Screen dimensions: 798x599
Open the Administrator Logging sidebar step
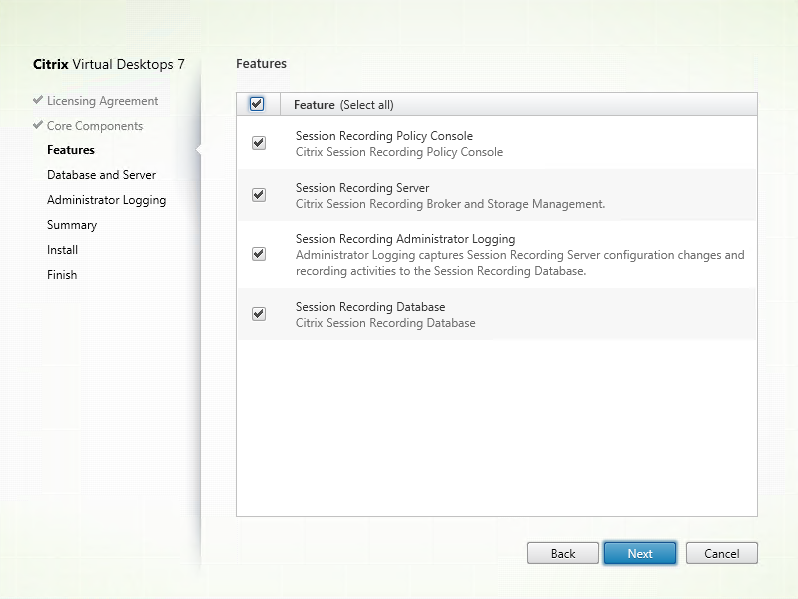click(106, 200)
